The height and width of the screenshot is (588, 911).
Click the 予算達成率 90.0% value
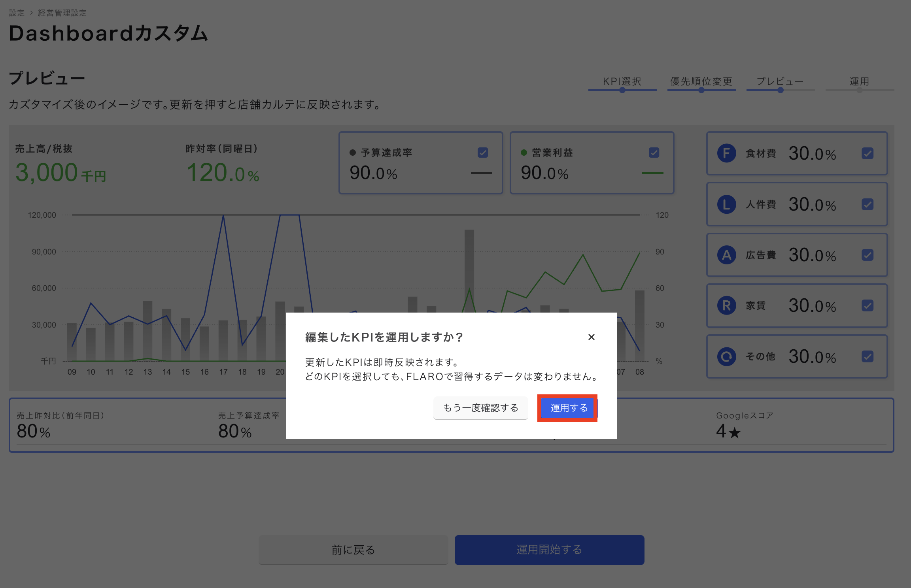click(x=373, y=173)
